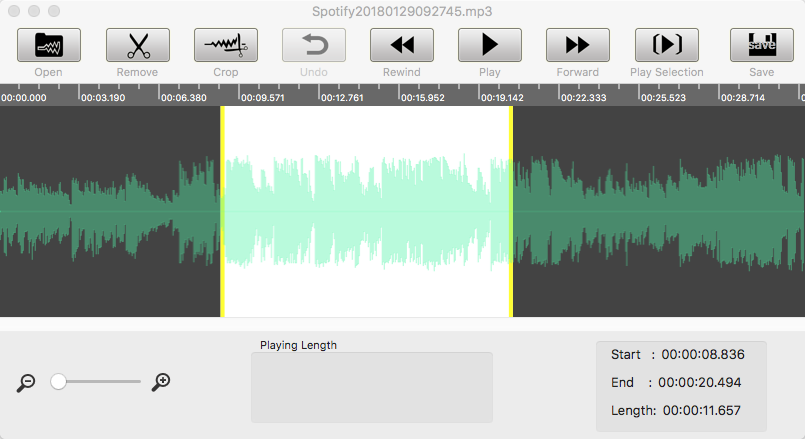Viewport: 805px width, 439px height.
Task: Click the Playing Length display box
Action: click(x=371, y=387)
